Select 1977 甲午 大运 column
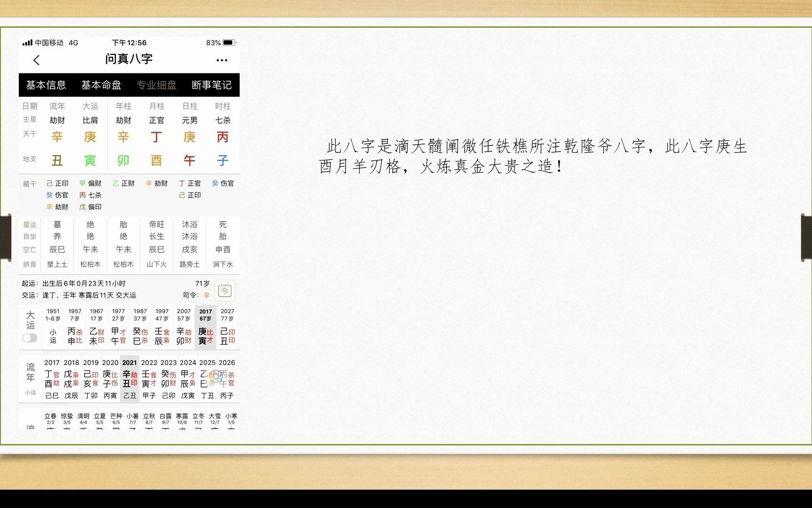 pos(118,327)
